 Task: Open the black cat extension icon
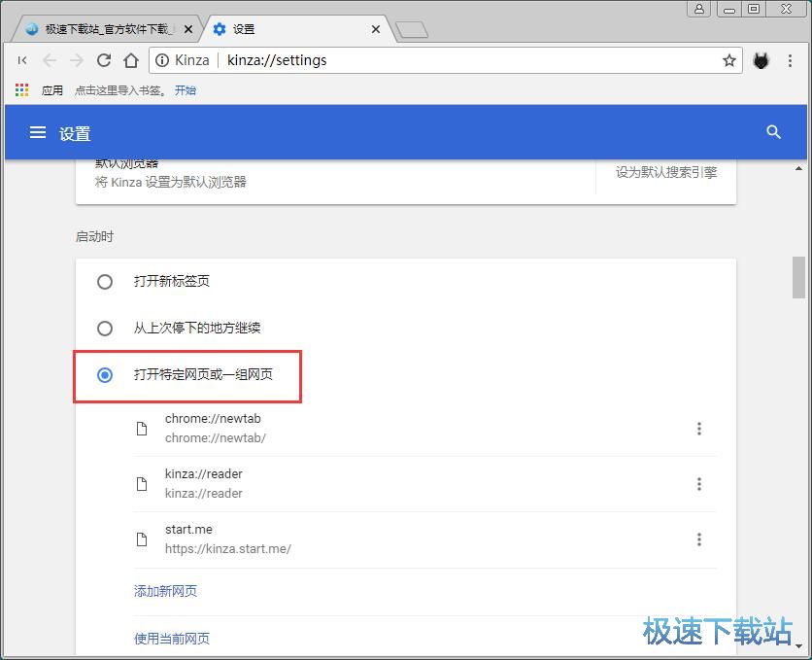point(761,61)
